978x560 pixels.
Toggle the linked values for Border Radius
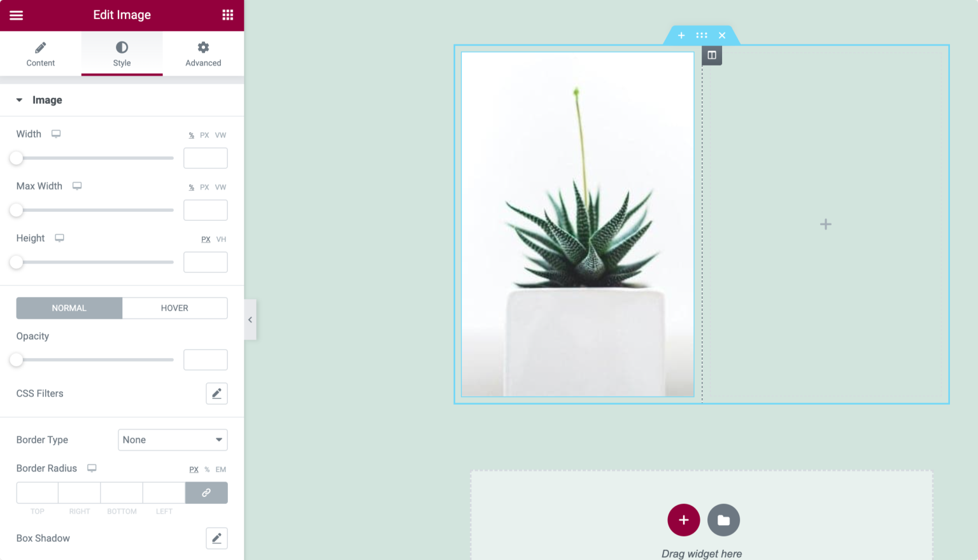coord(206,493)
